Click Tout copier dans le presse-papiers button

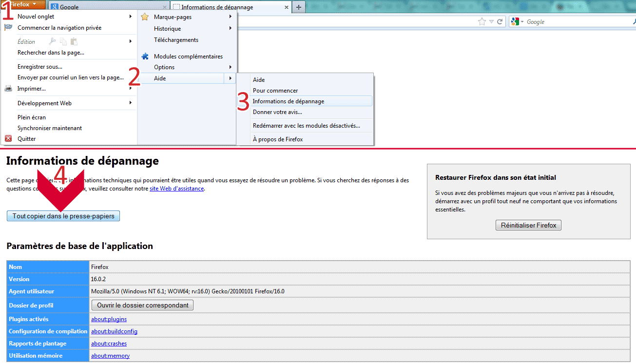tap(63, 216)
